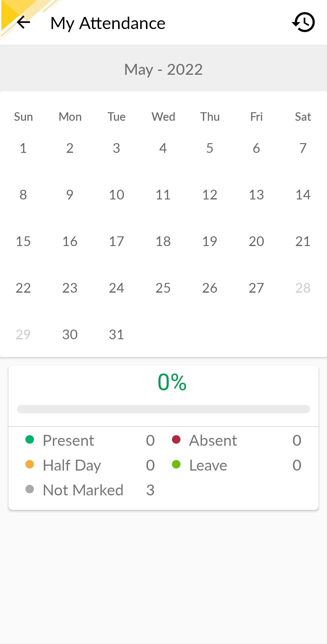
Task: Select May 1 on the calendar
Action: (23, 148)
